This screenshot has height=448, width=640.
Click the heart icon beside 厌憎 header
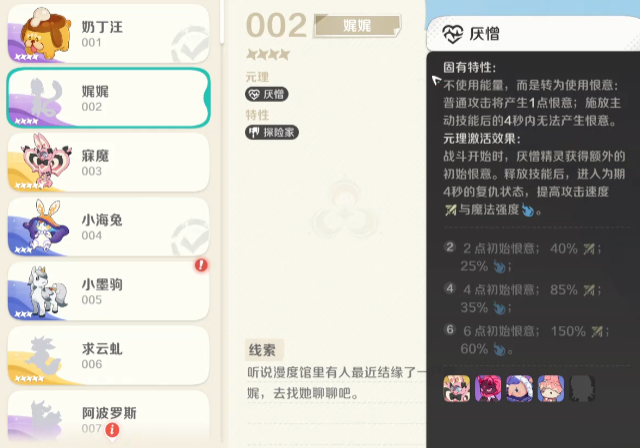click(453, 34)
